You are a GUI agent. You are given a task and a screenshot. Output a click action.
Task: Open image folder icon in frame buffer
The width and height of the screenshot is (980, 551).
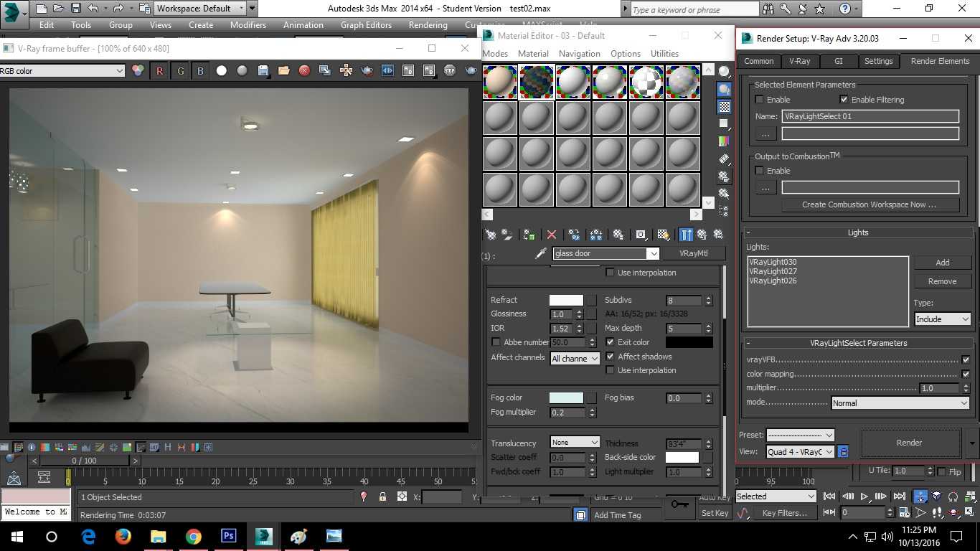pyautogui.click(x=284, y=70)
